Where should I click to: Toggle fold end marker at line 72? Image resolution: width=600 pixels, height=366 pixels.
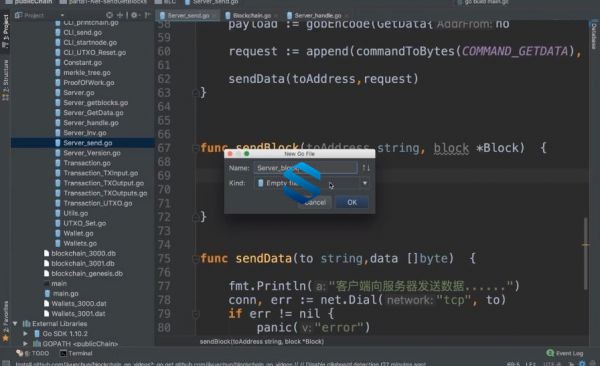pyautogui.click(x=196, y=217)
